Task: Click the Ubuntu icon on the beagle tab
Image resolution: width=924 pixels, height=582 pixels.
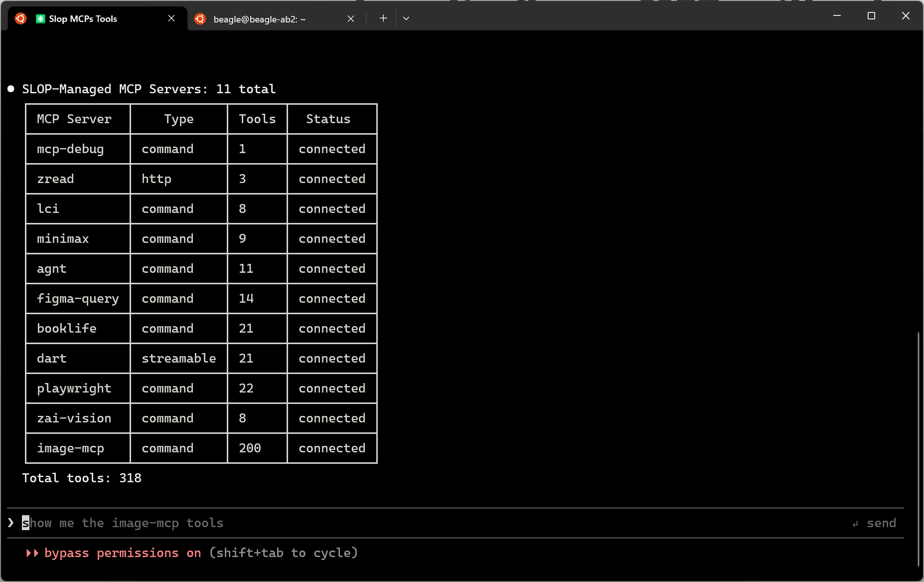Action: (200, 18)
